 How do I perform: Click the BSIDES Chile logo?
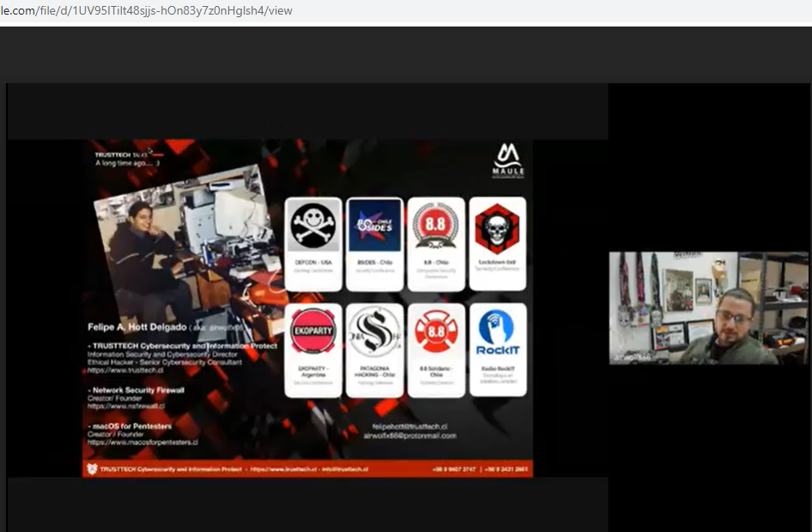[375, 226]
